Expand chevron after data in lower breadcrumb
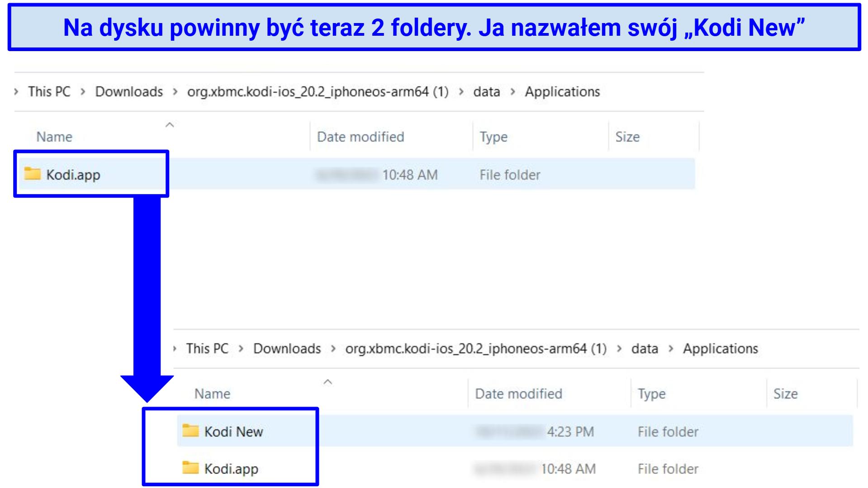Image resolution: width=868 pixels, height=488 pixels. pos(671,349)
